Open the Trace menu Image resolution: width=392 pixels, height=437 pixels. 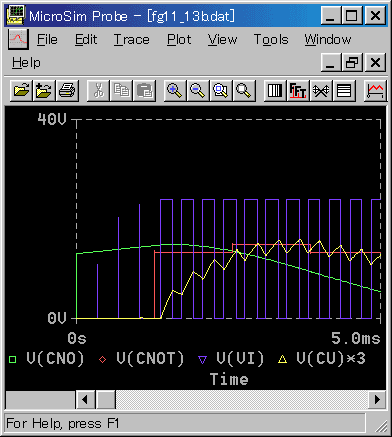pos(132,40)
